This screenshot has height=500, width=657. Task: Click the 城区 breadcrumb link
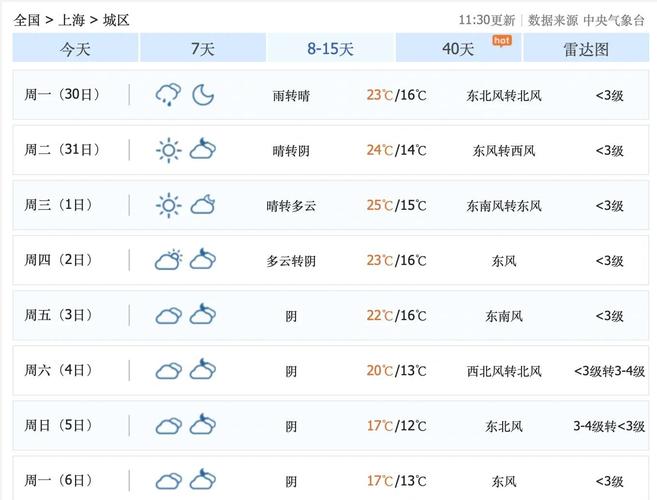point(116,19)
